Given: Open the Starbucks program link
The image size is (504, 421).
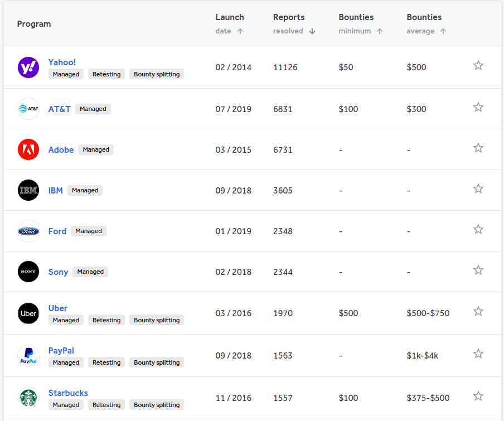Looking at the screenshot, I should click(x=68, y=393).
